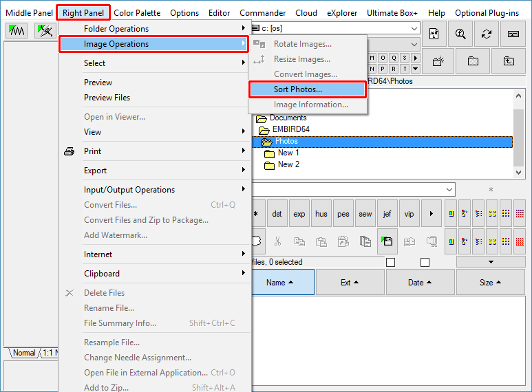The image size is (532, 392).
Task: Open the file filter combo box above format buttons
Action: coord(449,189)
